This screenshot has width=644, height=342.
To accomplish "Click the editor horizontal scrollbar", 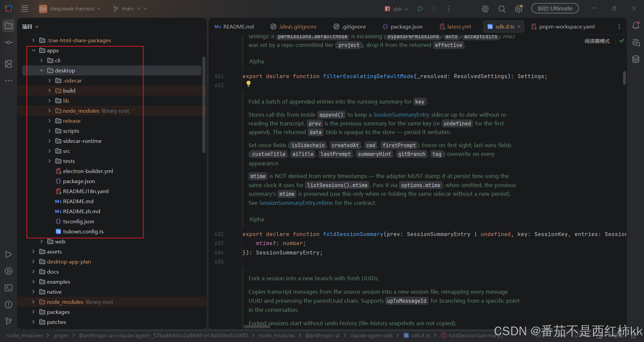I will coord(257,326).
